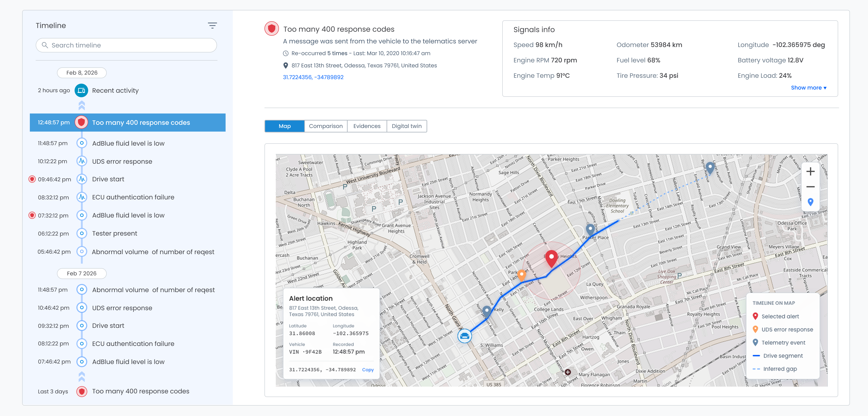
Task: Open coordinates link 31.7224356, -34789892
Action: (x=313, y=77)
